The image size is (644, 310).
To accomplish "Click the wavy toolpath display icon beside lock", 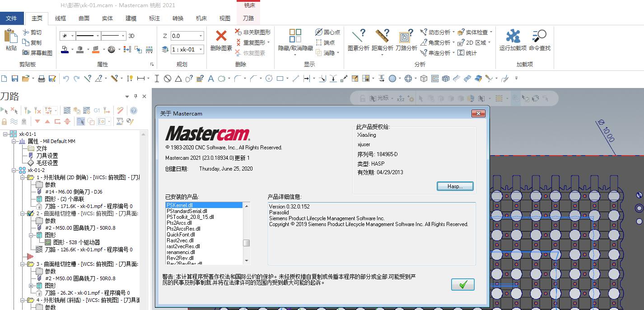I will (x=14, y=121).
